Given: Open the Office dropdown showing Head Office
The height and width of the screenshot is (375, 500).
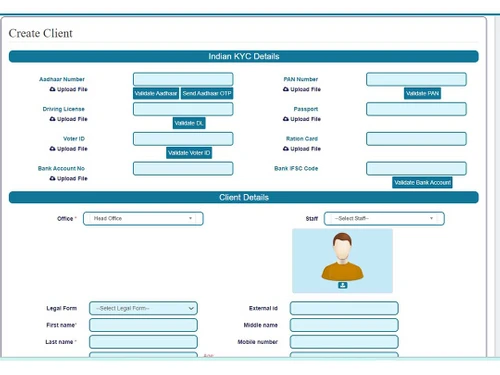Looking at the screenshot, I should 143,219.
